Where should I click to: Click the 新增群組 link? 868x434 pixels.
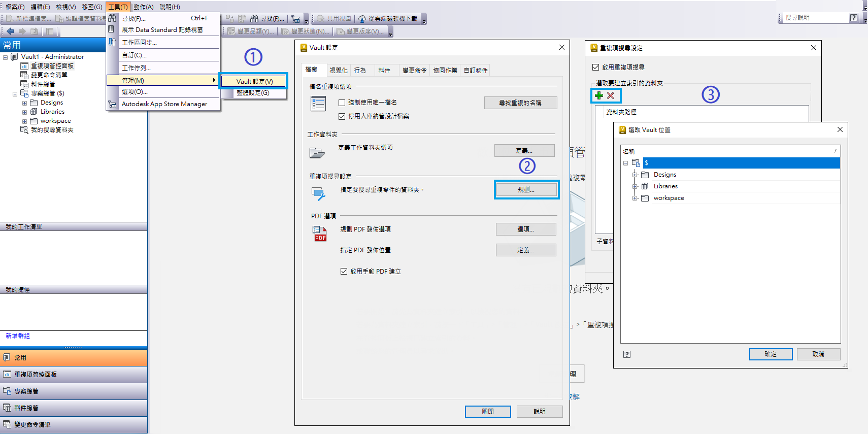[x=18, y=336]
